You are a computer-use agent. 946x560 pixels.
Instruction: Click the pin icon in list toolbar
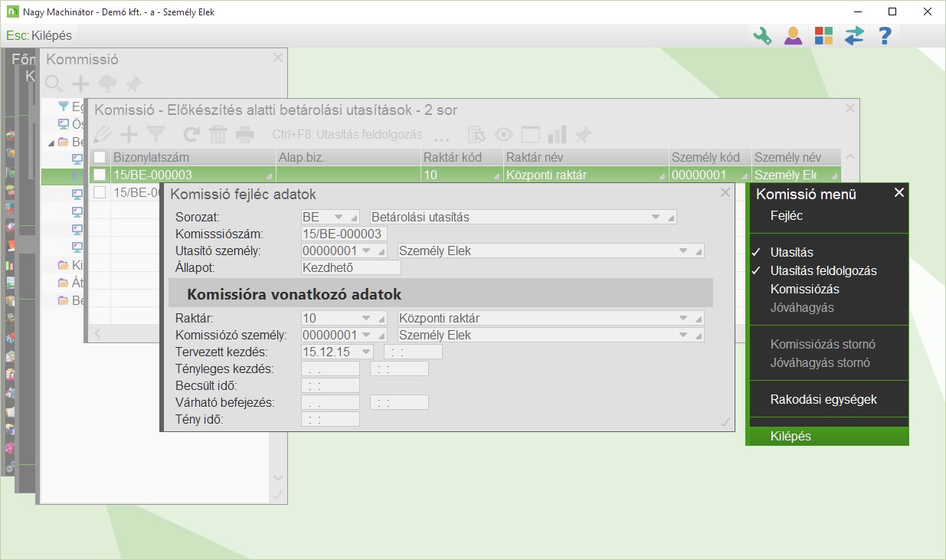pyautogui.click(x=584, y=134)
